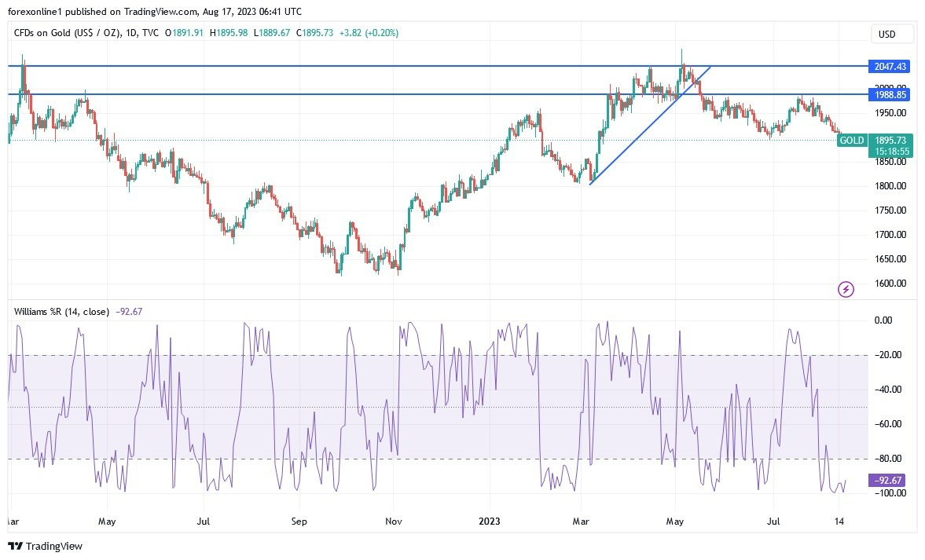Click the TradingView logo in bottom corner
Screen dimensions: 925x560
pyautogui.click(x=45, y=546)
